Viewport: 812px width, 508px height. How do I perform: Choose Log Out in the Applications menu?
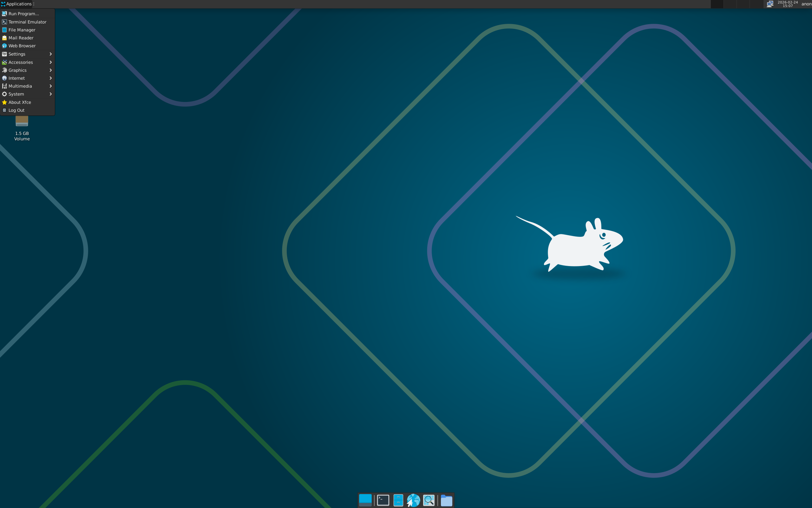[x=27, y=110]
